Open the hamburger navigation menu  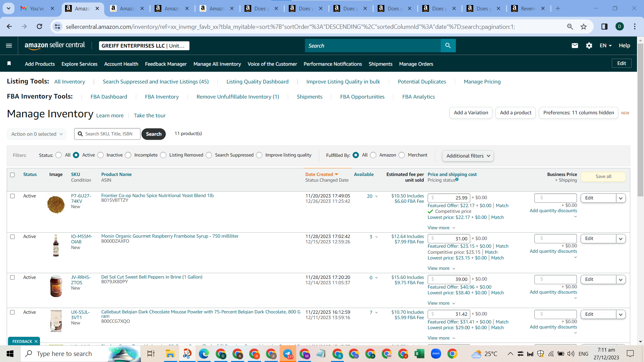pyautogui.click(x=9, y=46)
